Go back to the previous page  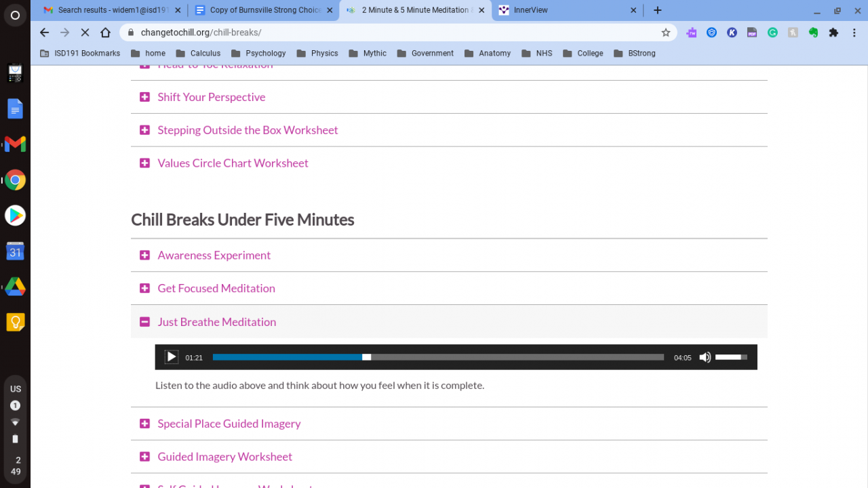45,33
